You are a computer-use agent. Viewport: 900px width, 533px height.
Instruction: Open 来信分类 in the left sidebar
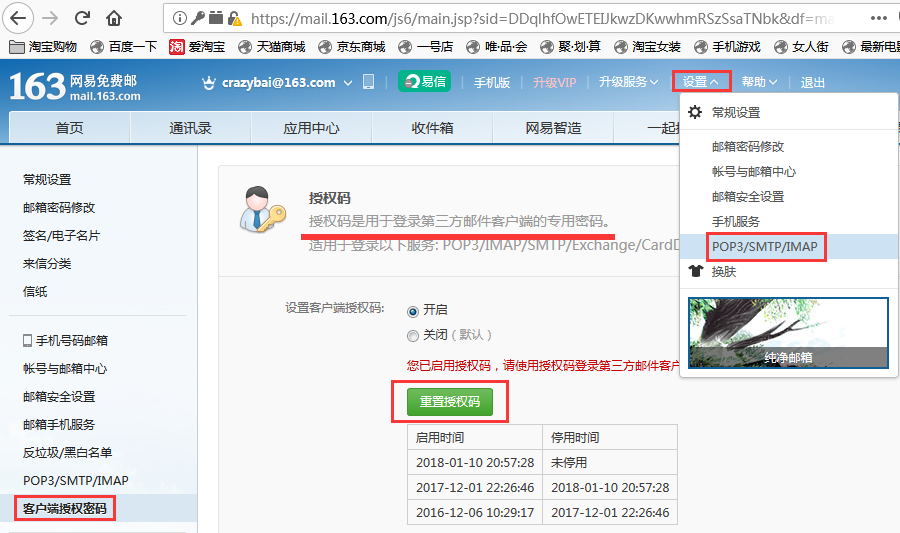[47, 264]
